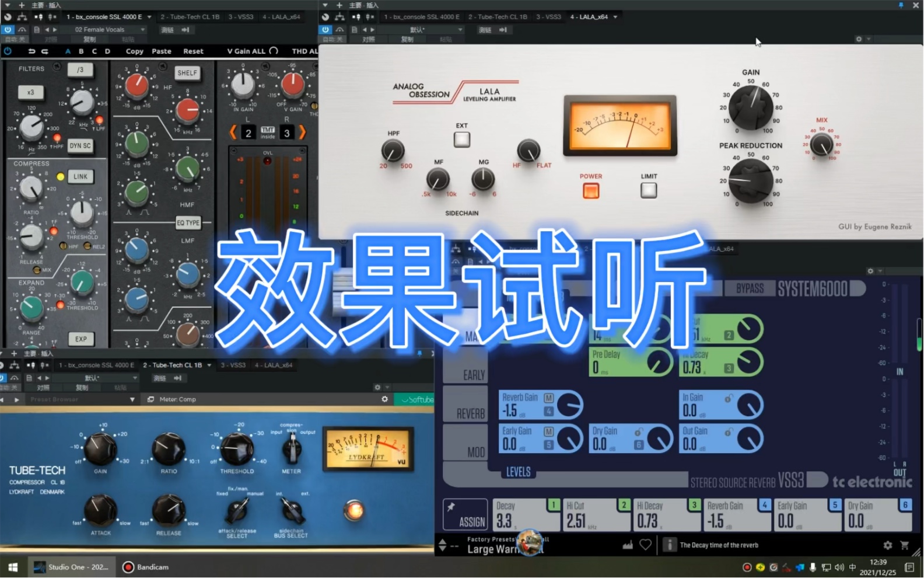
Task: Select bx_console setting slot B
Action: coord(81,51)
